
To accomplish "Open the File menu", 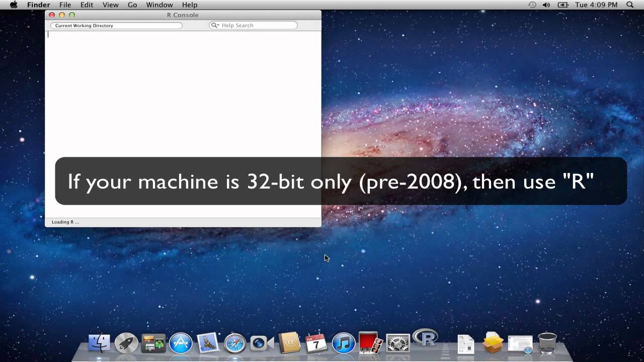I will coord(65,5).
